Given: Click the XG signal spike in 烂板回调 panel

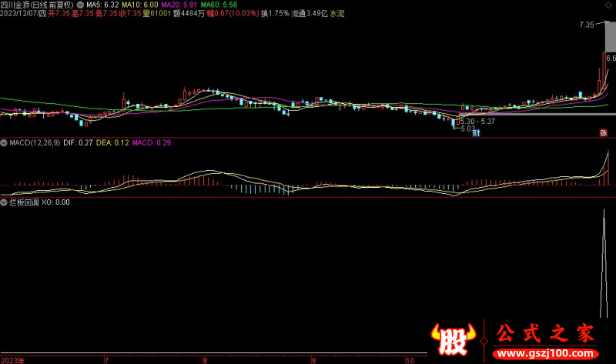Looking at the screenshot, I should [604, 263].
